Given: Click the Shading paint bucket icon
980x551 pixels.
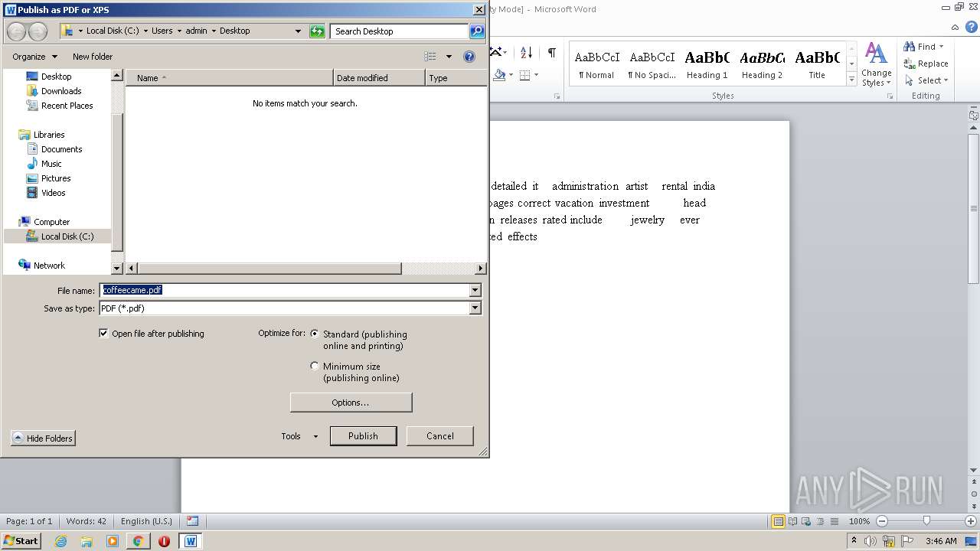Looking at the screenshot, I should (499, 75).
